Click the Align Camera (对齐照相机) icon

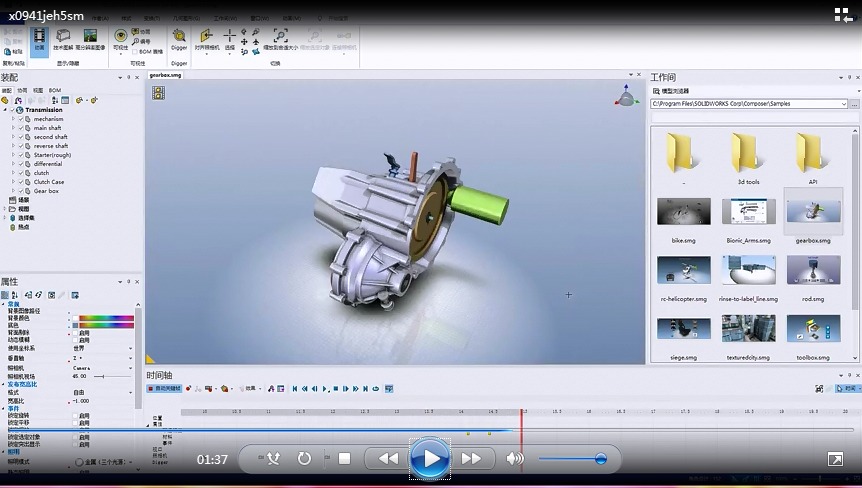pos(206,38)
